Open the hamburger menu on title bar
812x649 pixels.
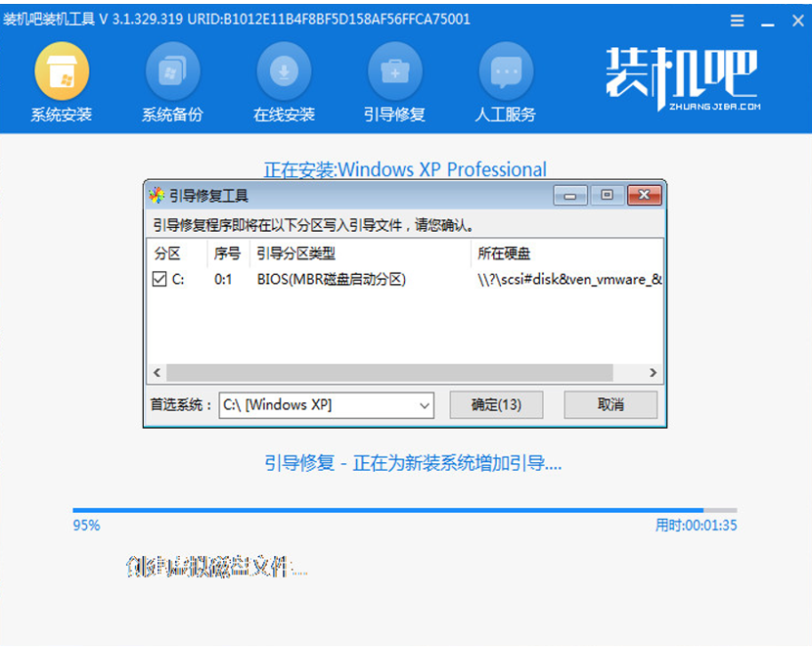[x=737, y=20]
